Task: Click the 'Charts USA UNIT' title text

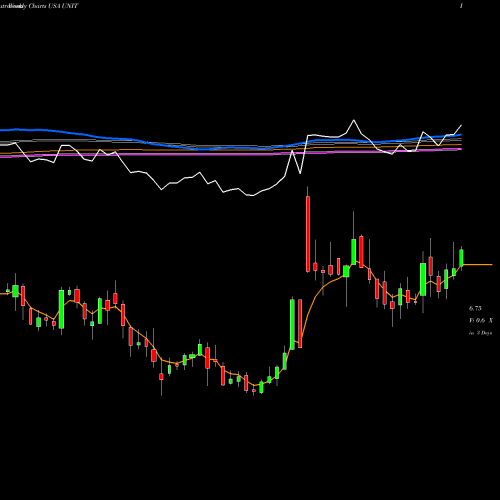Action: pos(53,6)
